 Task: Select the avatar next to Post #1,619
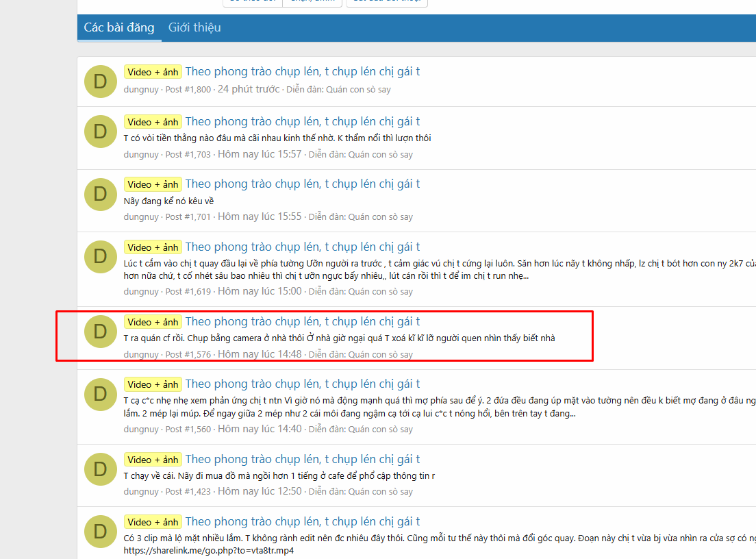tap(100, 258)
